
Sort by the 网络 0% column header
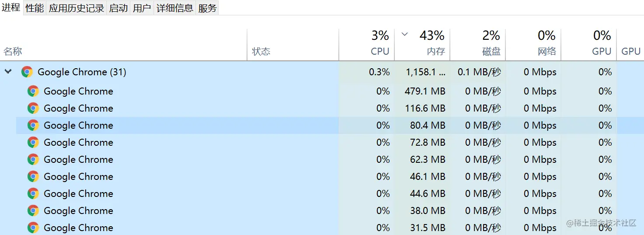[x=533, y=45]
